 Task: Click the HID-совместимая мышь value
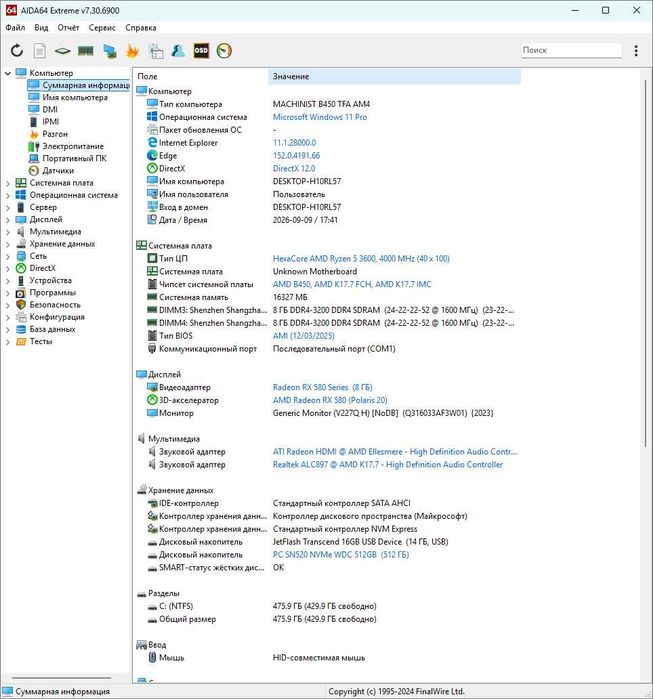pyautogui.click(x=319, y=658)
